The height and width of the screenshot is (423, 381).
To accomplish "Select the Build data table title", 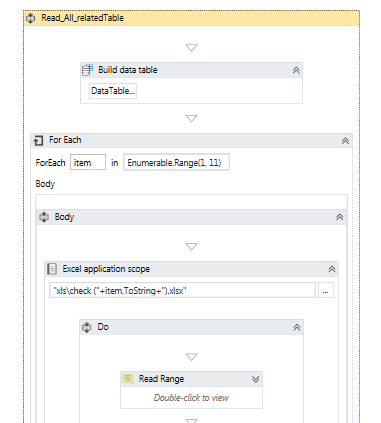I will [x=128, y=70].
